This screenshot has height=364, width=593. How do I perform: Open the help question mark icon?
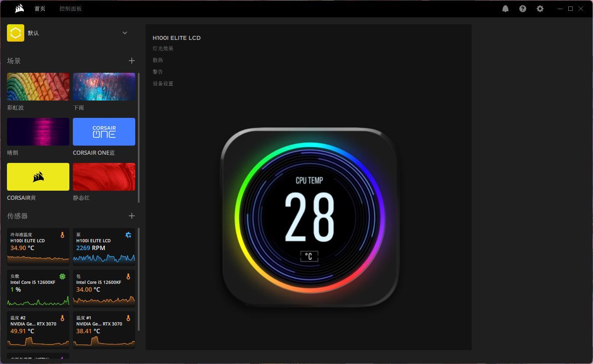[x=523, y=9]
